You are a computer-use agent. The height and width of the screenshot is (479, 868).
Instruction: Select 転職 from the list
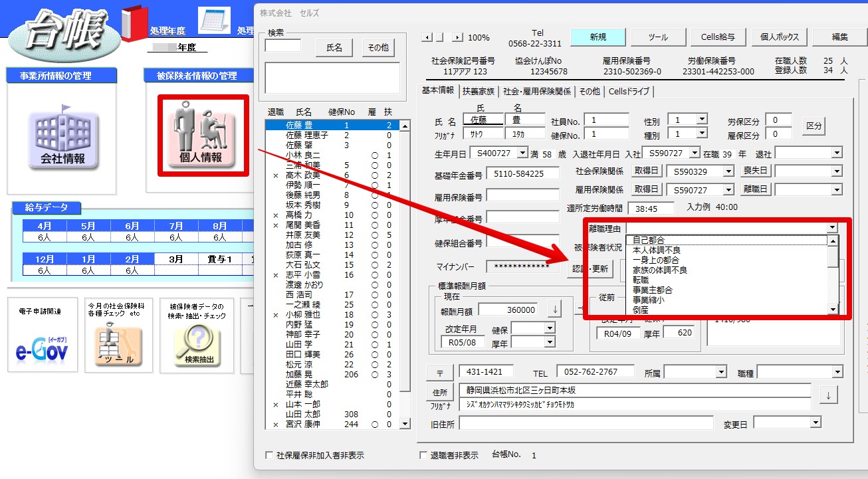point(728,280)
